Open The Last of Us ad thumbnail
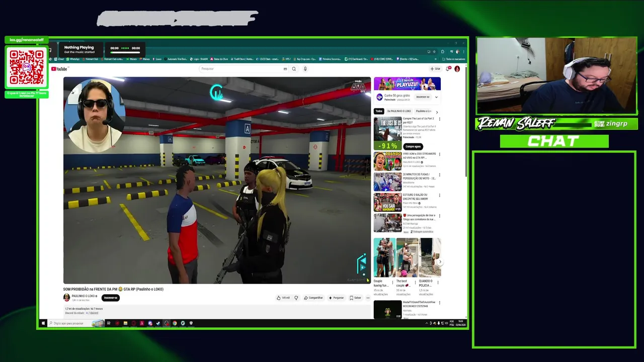The width and height of the screenshot is (644, 362). click(x=387, y=133)
